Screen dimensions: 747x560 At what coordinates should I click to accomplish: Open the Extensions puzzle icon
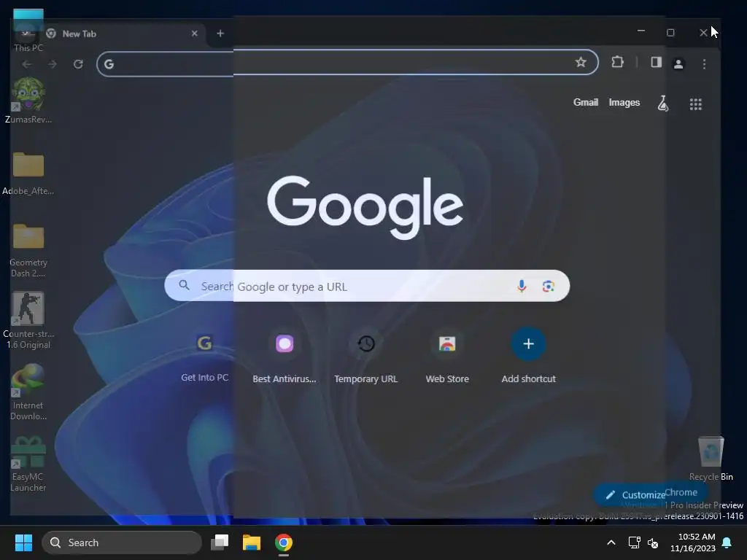pyautogui.click(x=617, y=62)
